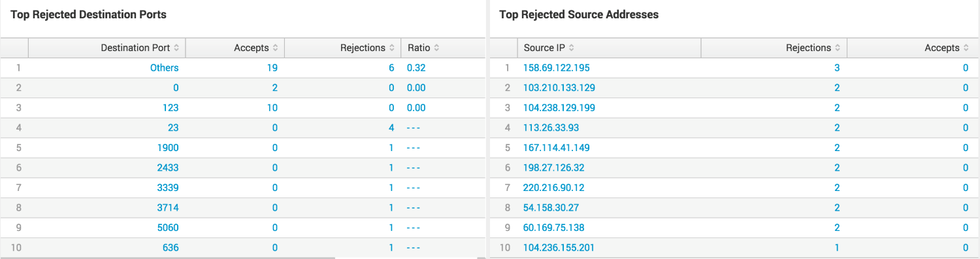This screenshot has width=980, height=259.
Task: Sort table by Accepts in ports panel
Action: point(275,48)
